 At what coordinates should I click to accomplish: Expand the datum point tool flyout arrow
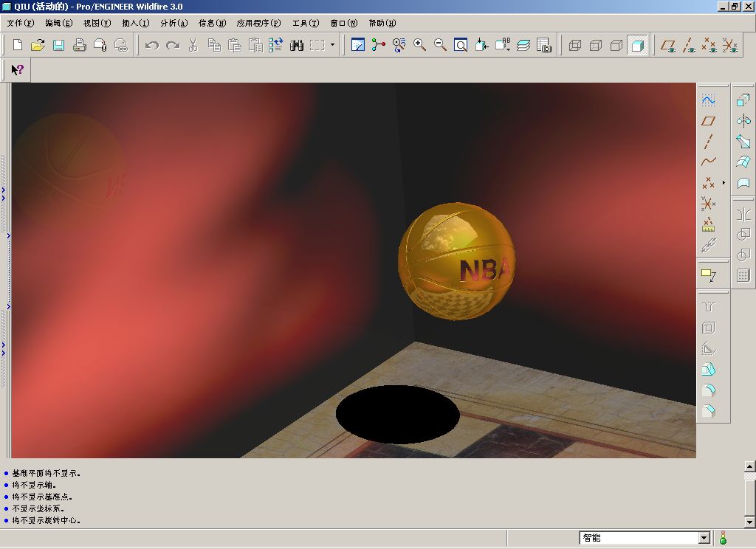(x=724, y=182)
